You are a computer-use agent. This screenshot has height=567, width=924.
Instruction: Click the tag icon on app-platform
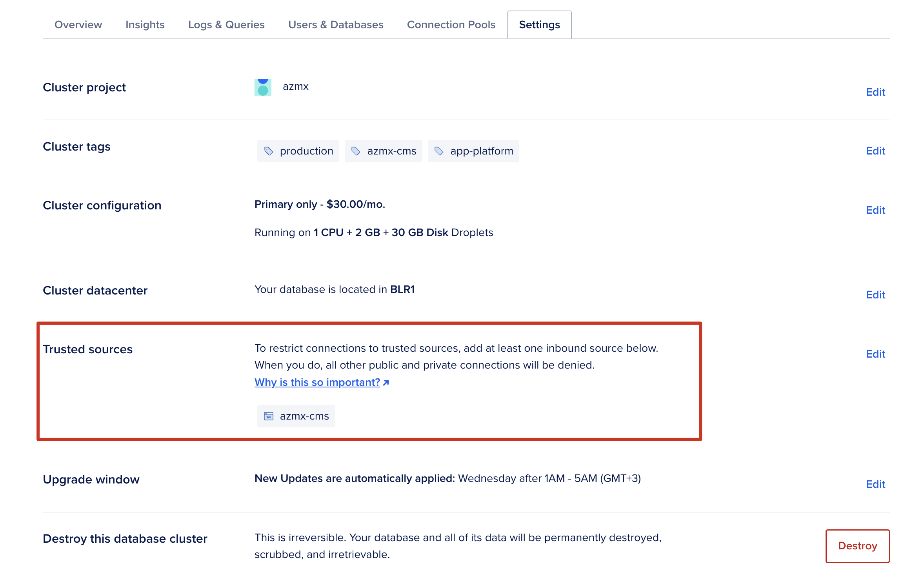tap(439, 151)
